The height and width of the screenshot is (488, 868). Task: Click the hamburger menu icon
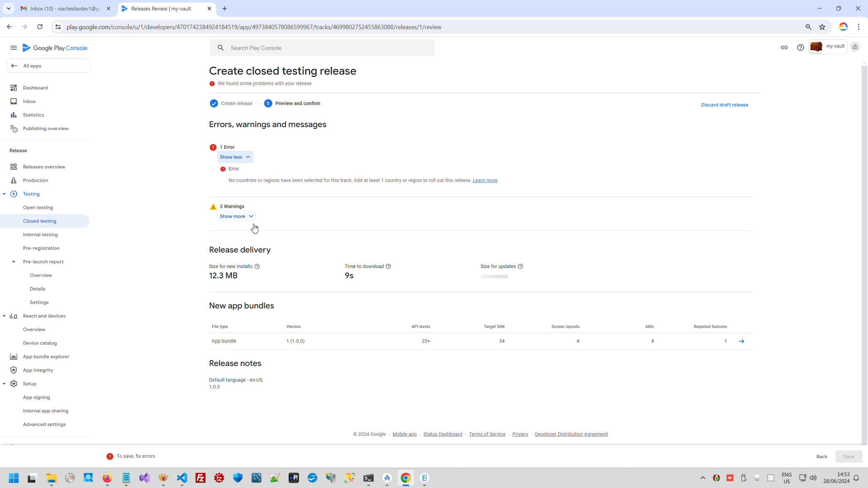point(14,48)
